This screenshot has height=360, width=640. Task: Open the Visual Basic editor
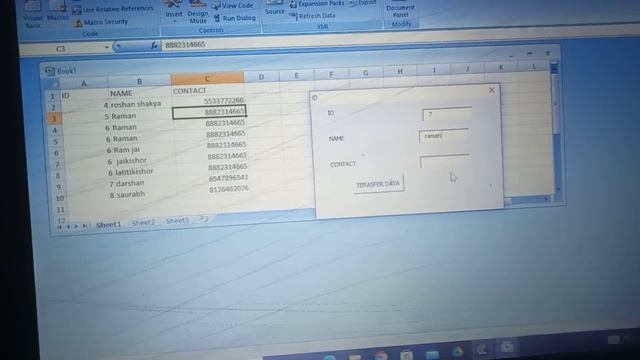(32, 14)
